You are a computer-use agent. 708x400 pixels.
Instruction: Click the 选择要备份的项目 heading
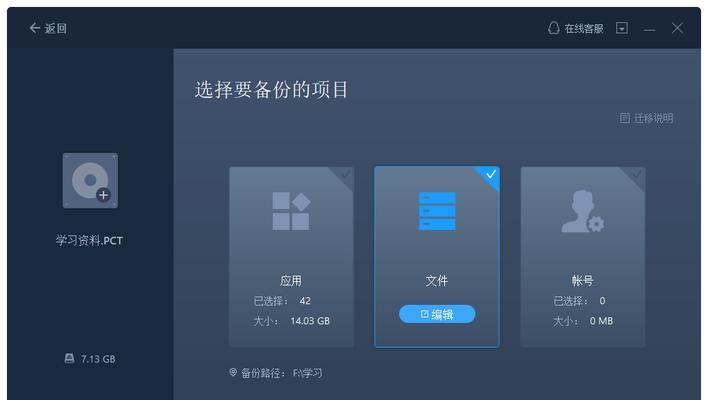[271, 90]
